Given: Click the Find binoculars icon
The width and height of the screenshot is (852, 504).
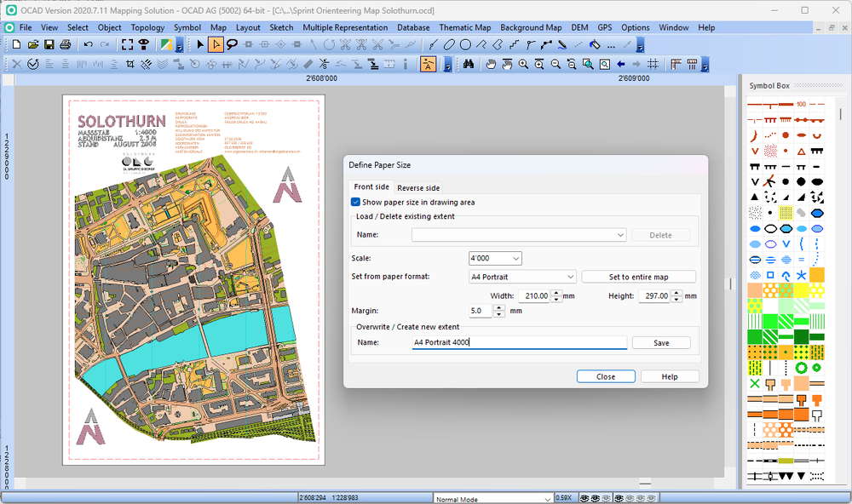Looking at the screenshot, I should pos(469,64).
